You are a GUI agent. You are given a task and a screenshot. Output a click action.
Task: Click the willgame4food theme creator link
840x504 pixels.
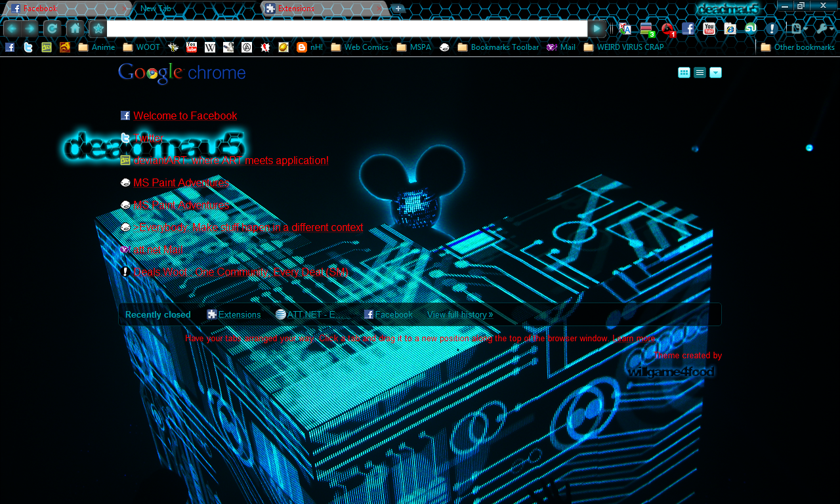pyautogui.click(x=671, y=372)
